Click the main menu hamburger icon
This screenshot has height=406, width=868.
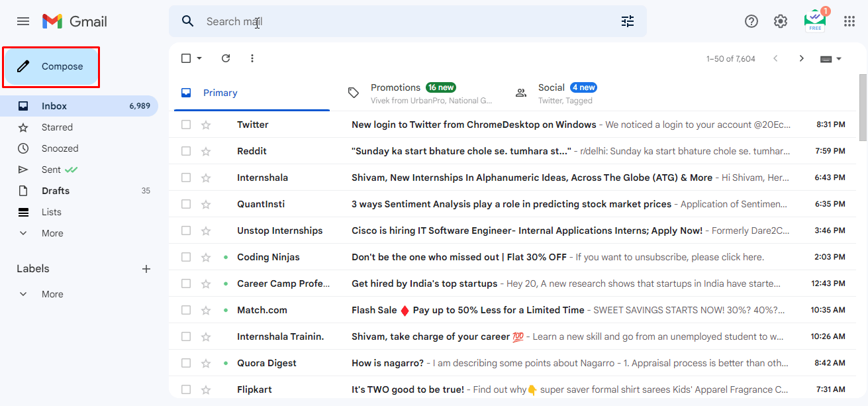coord(23,21)
